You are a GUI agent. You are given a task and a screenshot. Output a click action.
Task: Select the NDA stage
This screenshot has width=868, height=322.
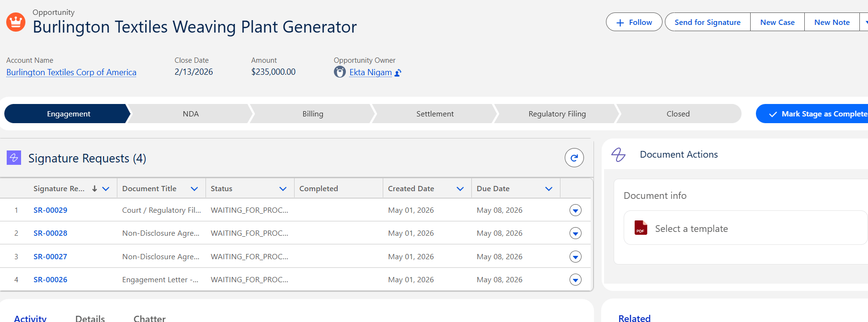(191, 114)
